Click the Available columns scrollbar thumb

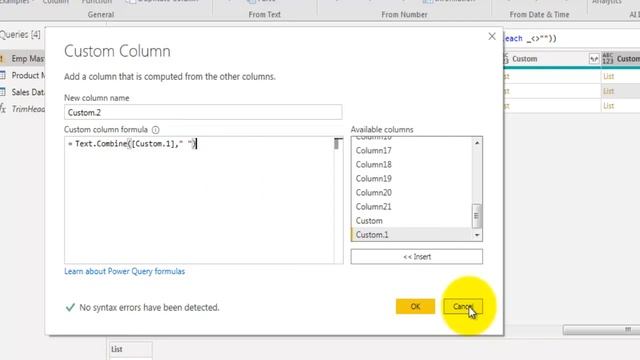tap(476, 216)
